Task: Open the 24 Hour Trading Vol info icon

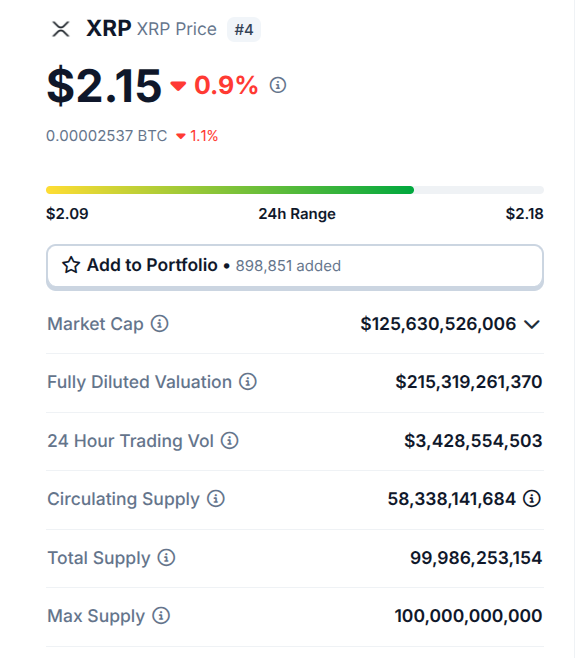Action: point(229,441)
